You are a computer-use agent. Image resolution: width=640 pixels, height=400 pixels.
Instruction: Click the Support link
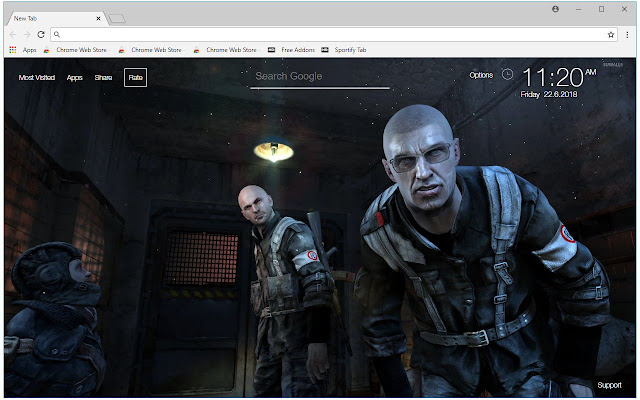pos(609,385)
